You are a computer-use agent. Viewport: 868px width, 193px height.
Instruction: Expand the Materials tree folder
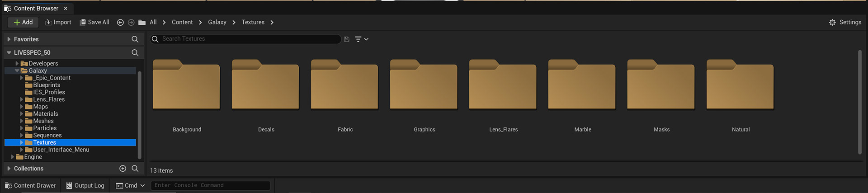pyautogui.click(x=22, y=114)
